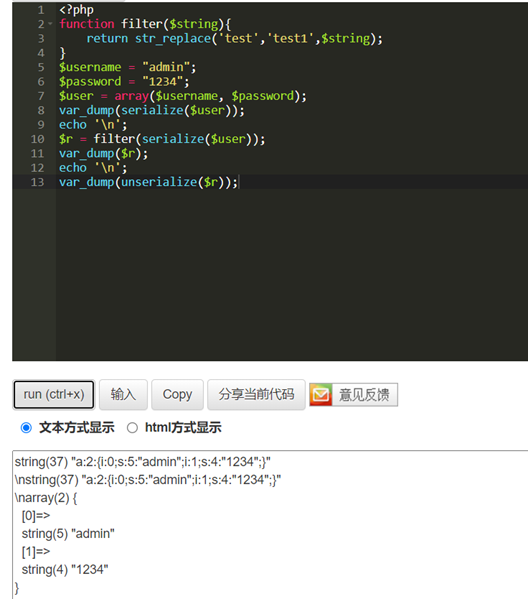
Task: Click the echo '\n' statement on line 12
Action: 93,168
